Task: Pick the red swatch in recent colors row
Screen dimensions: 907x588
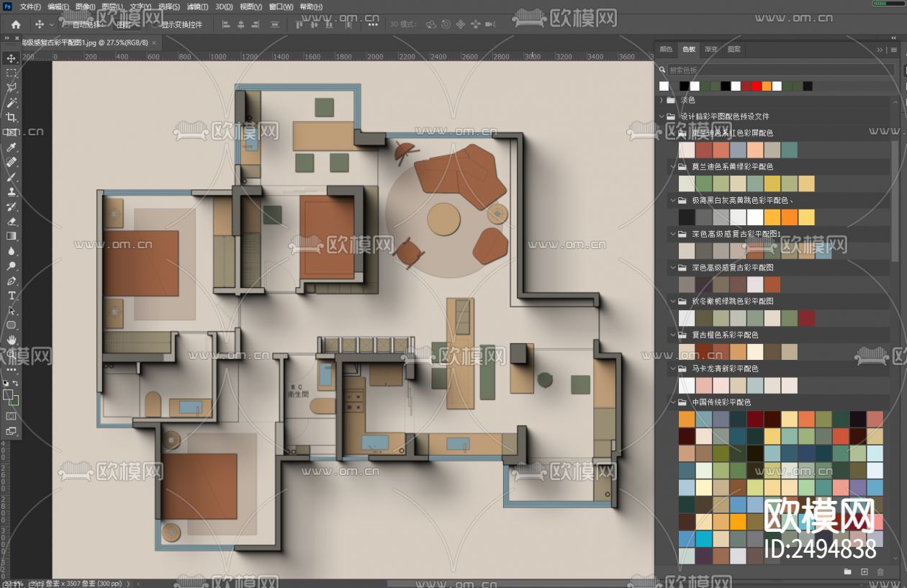Action: (x=756, y=86)
